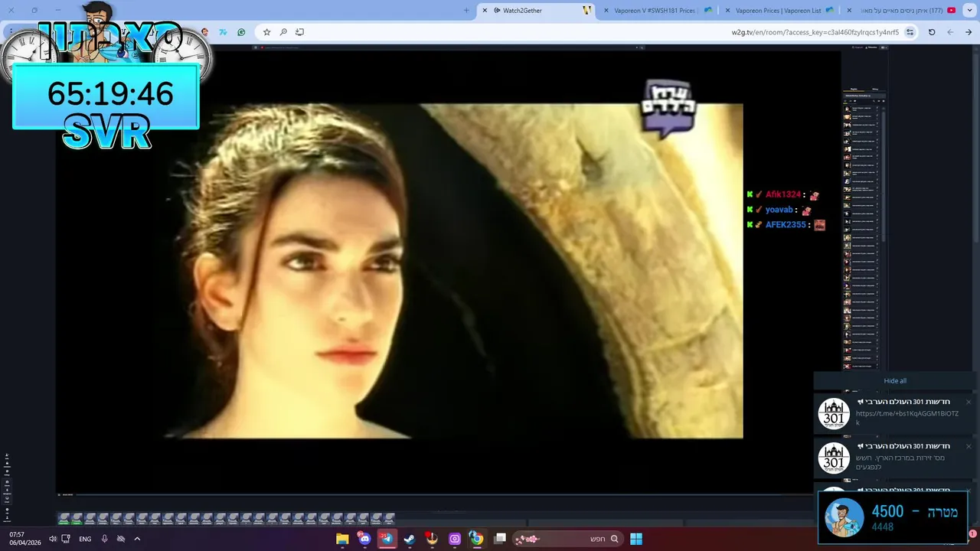Reload the current page
The height and width of the screenshot is (551, 980).
932,32
